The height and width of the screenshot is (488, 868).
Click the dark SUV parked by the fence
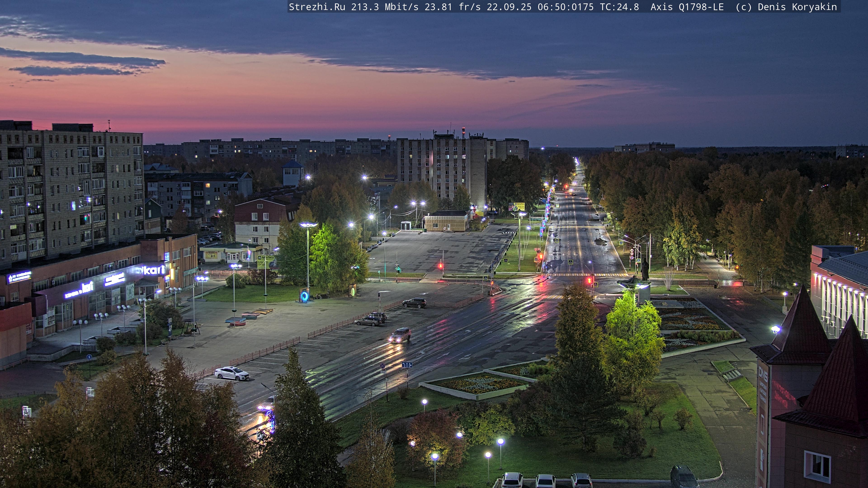coord(414,303)
